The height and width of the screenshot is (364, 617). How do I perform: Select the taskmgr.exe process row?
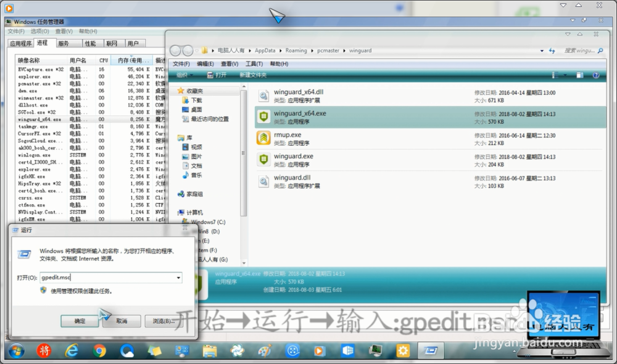89,126
